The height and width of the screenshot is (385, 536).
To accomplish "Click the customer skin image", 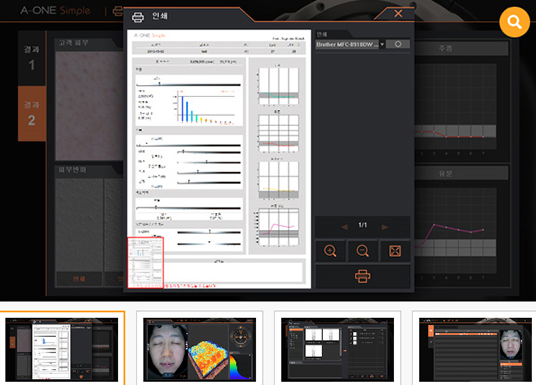I will (x=90, y=106).
